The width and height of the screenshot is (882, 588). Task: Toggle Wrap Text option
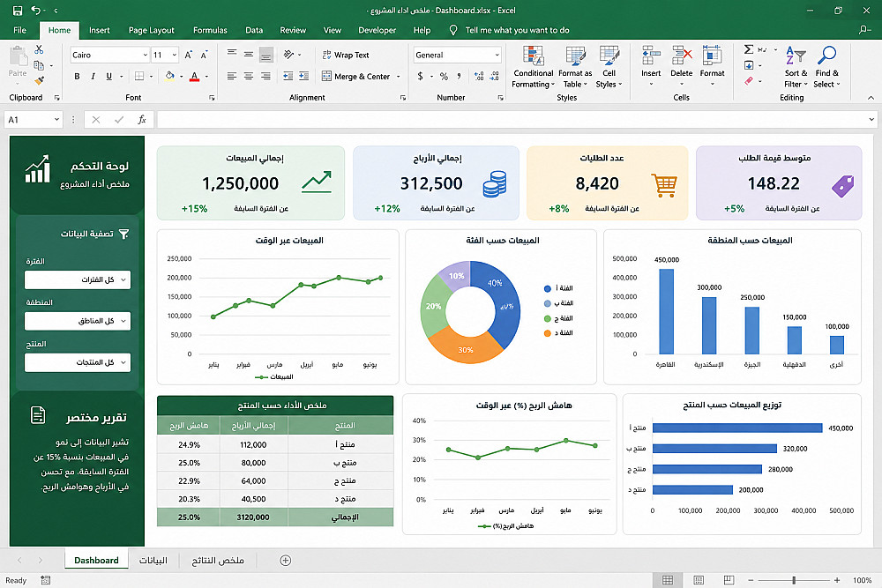[x=346, y=55]
